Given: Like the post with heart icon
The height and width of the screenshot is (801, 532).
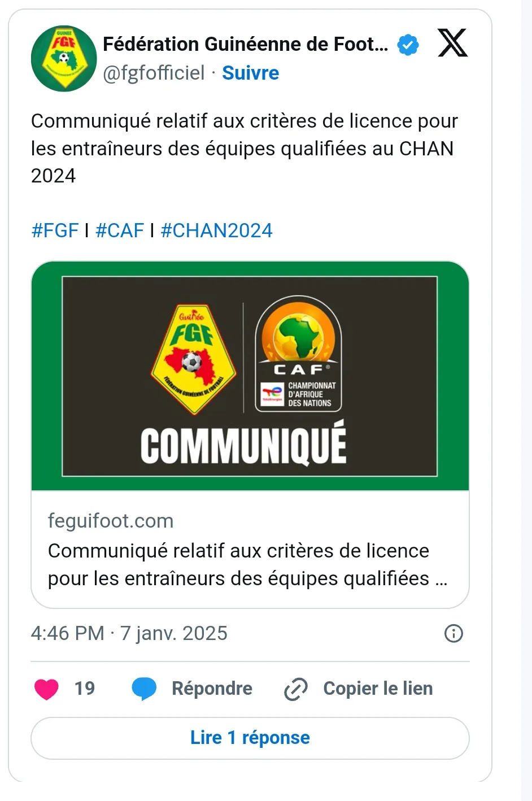Looking at the screenshot, I should [46, 689].
